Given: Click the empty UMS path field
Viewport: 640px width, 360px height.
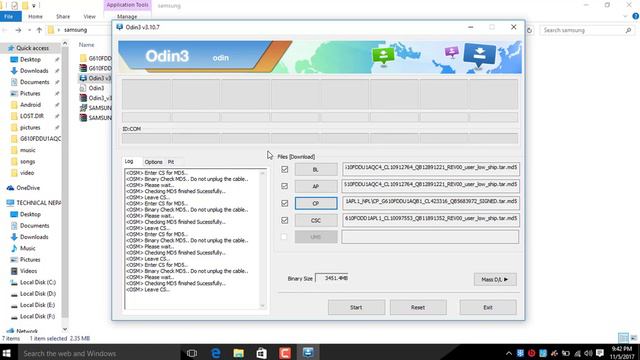Looking at the screenshot, I should tap(431, 237).
